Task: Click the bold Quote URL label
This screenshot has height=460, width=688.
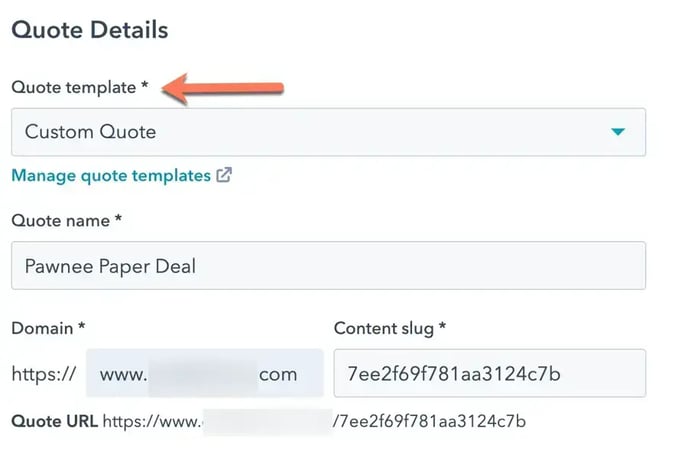Action: click(55, 421)
